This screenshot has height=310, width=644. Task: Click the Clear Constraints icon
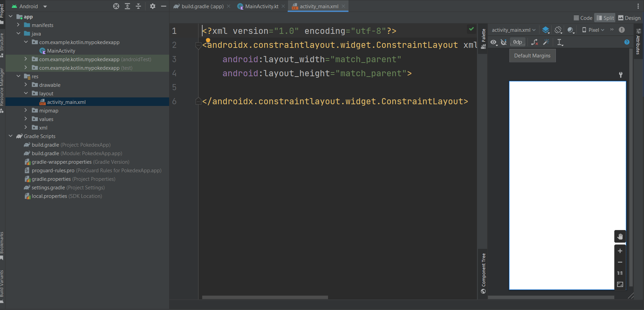tap(534, 42)
